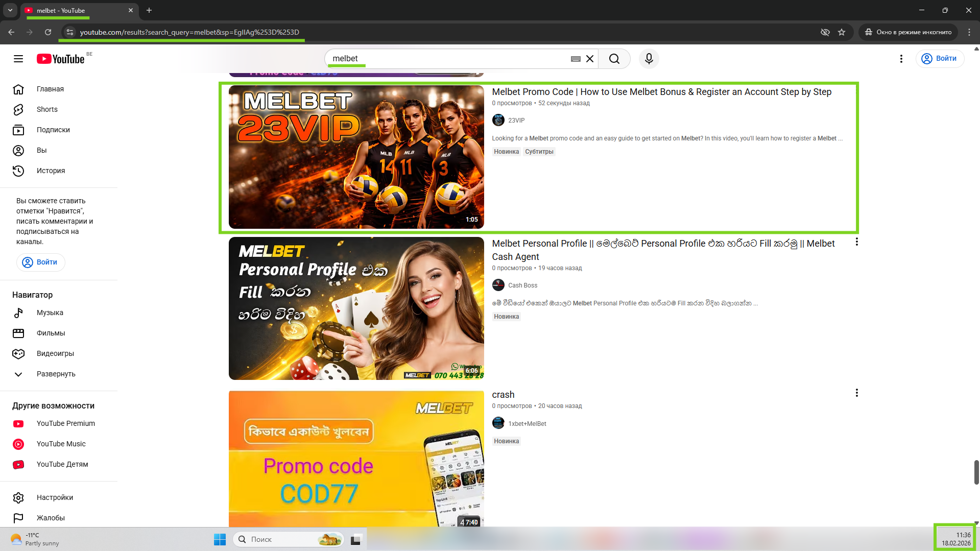The image size is (980, 551).
Task: Open the YouTube hamburger guide menu
Action: (18, 59)
